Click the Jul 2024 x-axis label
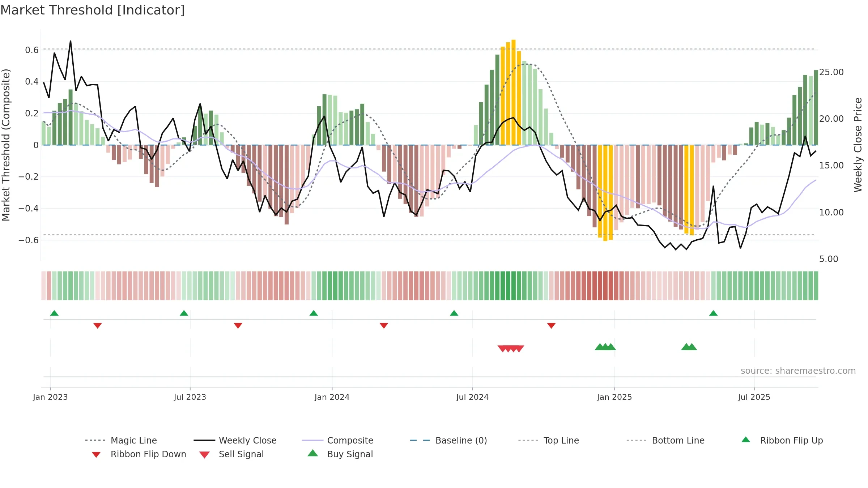 pyautogui.click(x=472, y=397)
